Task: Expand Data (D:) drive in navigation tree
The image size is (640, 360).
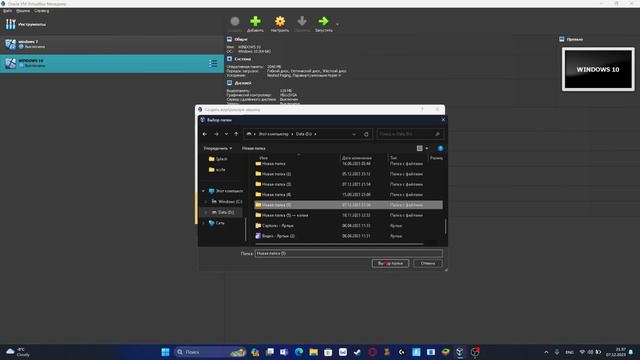Action: (206, 212)
